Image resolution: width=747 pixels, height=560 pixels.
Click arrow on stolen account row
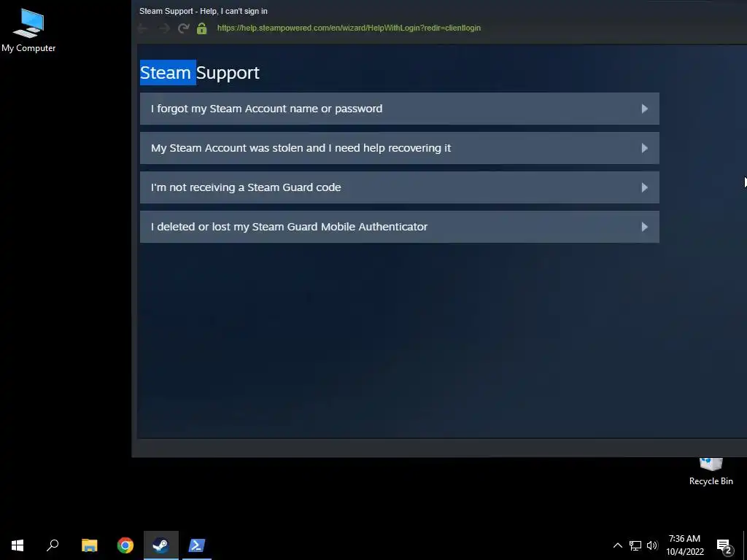(645, 148)
